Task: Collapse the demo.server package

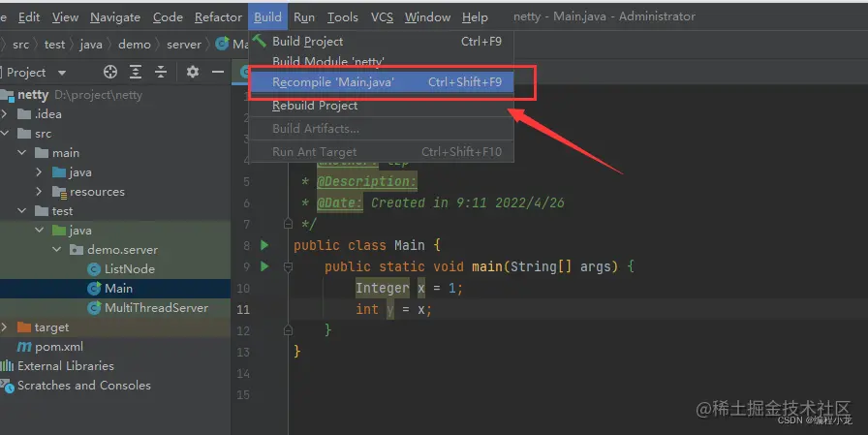Action: [56, 250]
